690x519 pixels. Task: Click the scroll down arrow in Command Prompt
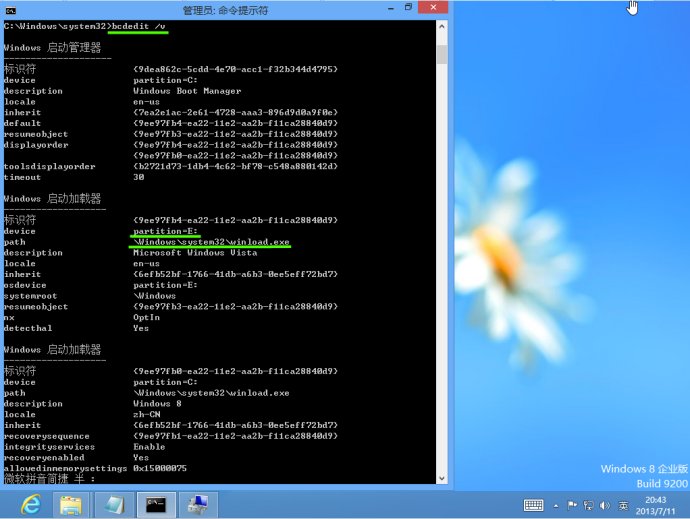(442, 478)
